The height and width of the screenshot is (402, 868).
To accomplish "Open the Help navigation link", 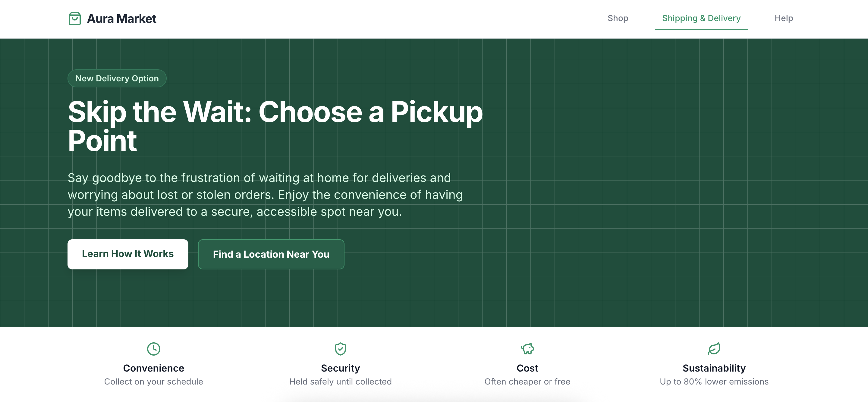I will point(783,18).
